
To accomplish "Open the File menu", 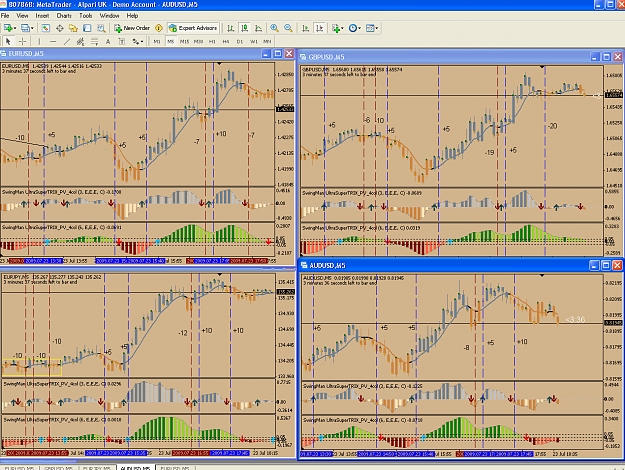I will point(5,16).
